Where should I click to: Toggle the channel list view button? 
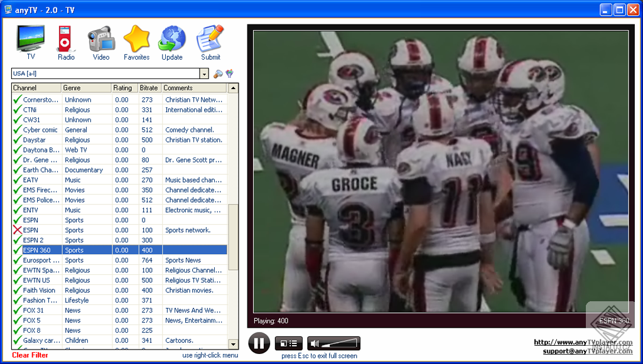(289, 343)
